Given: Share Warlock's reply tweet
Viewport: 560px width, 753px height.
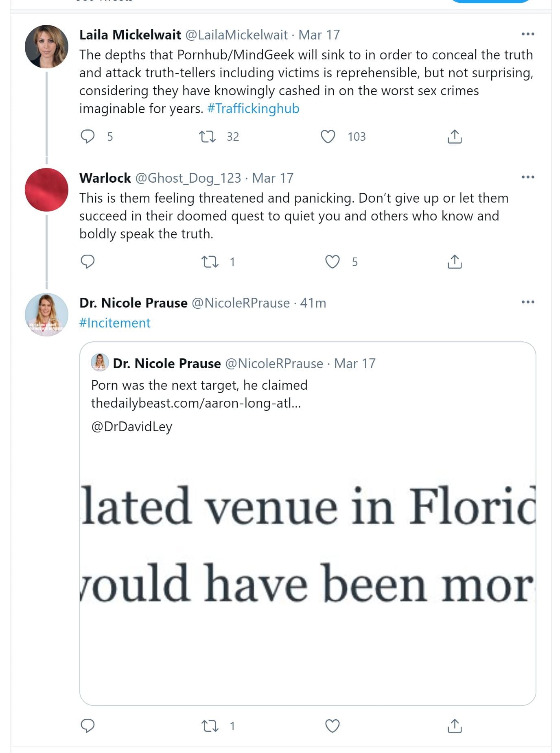Looking at the screenshot, I should click(x=454, y=261).
